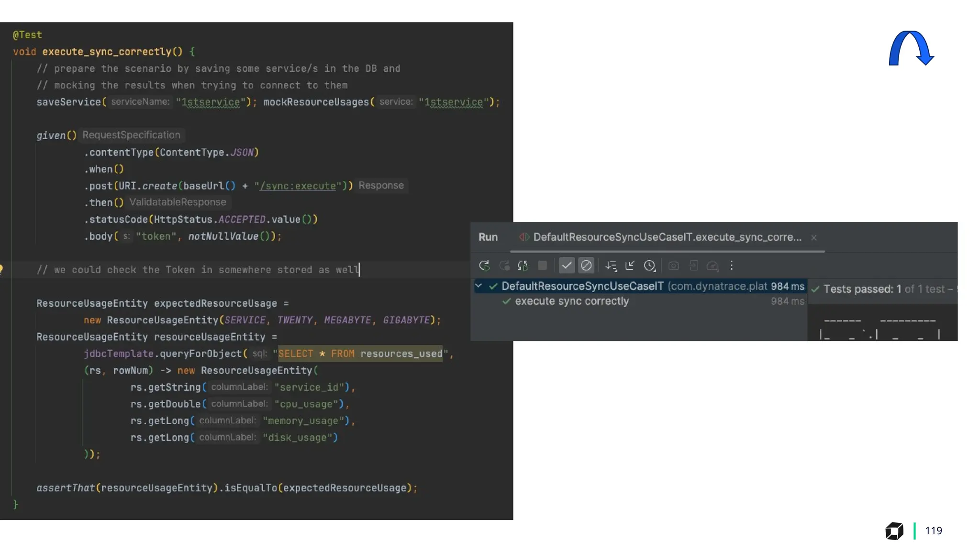Image resolution: width=980 pixels, height=551 pixels.
Task: Toggle Show Passed checkmark filter
Action: [567, 265]
